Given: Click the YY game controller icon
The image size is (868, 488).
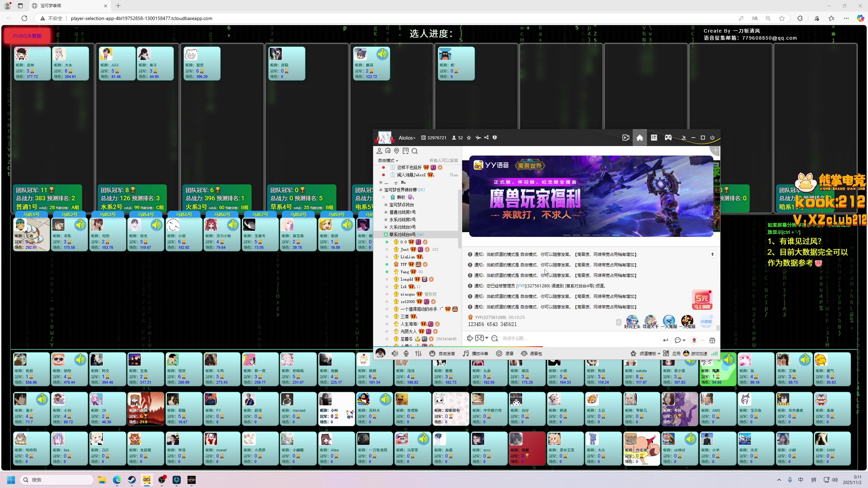Looking at the screenshot, I should [668, 138].
